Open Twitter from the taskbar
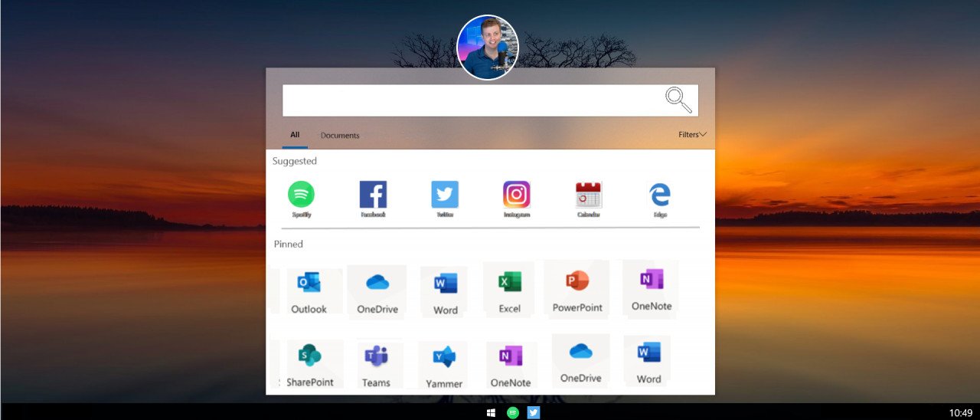980x420 pixels. click(x=534, y=412)
